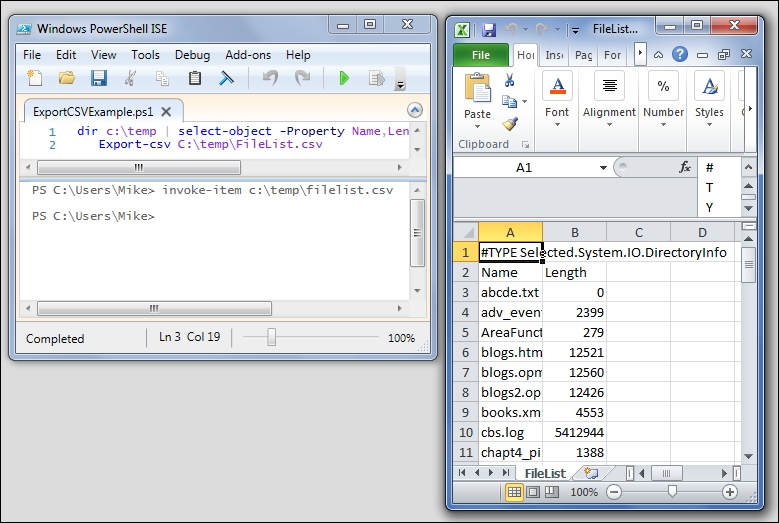Click the Excel Copy icon in Clipboard group
779x523 pixels.
pos(509,102)
